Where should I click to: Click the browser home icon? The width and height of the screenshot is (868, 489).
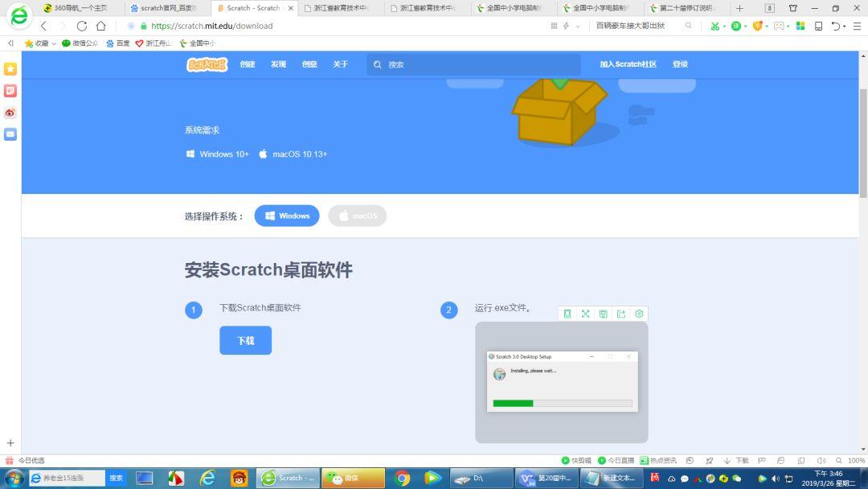click(x=100, y=26)
